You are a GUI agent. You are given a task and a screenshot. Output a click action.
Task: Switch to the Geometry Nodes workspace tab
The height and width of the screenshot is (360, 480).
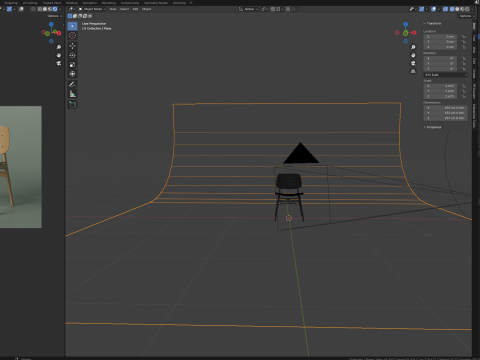click(156, 3)
